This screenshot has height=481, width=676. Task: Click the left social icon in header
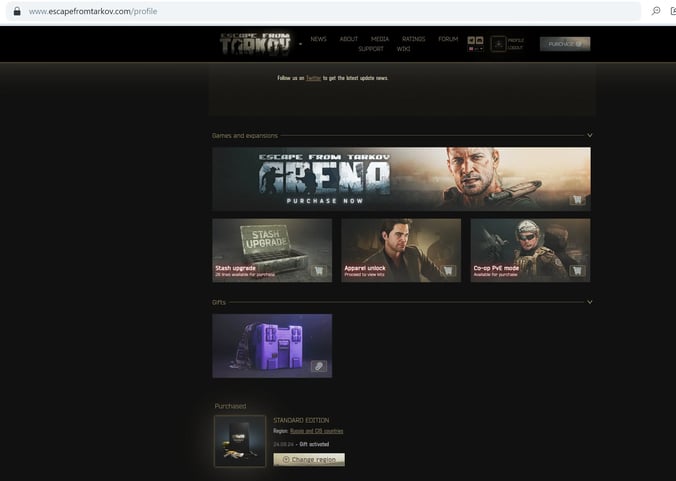tap(471, 40)
